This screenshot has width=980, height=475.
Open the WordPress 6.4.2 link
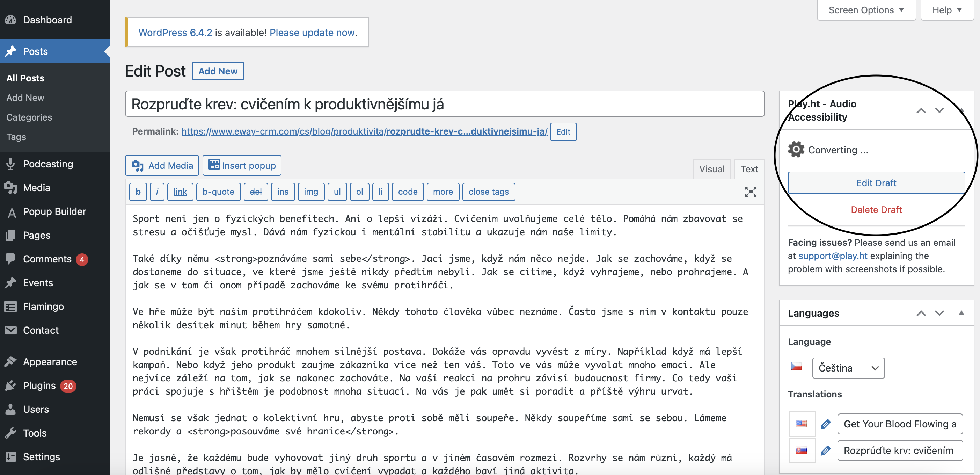click(x=175, y=33)
